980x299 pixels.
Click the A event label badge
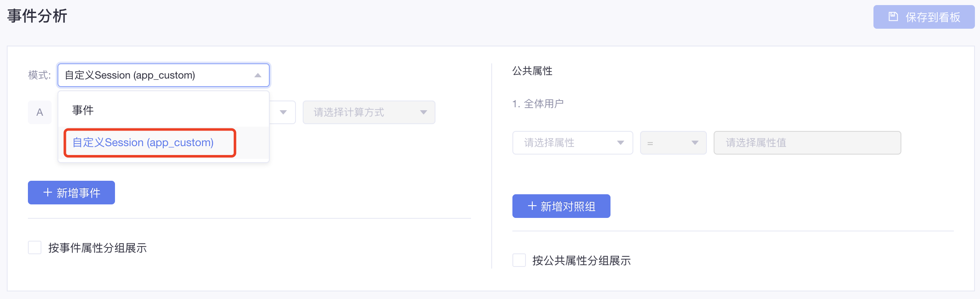40,112
